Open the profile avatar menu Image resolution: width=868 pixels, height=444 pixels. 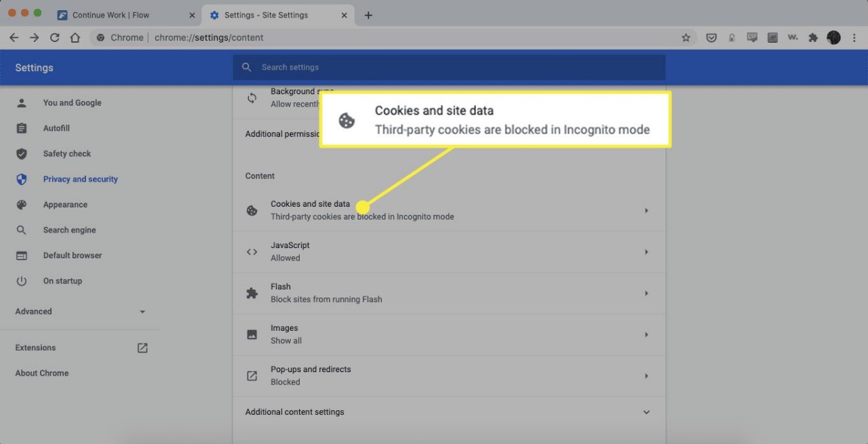point(833,38)
